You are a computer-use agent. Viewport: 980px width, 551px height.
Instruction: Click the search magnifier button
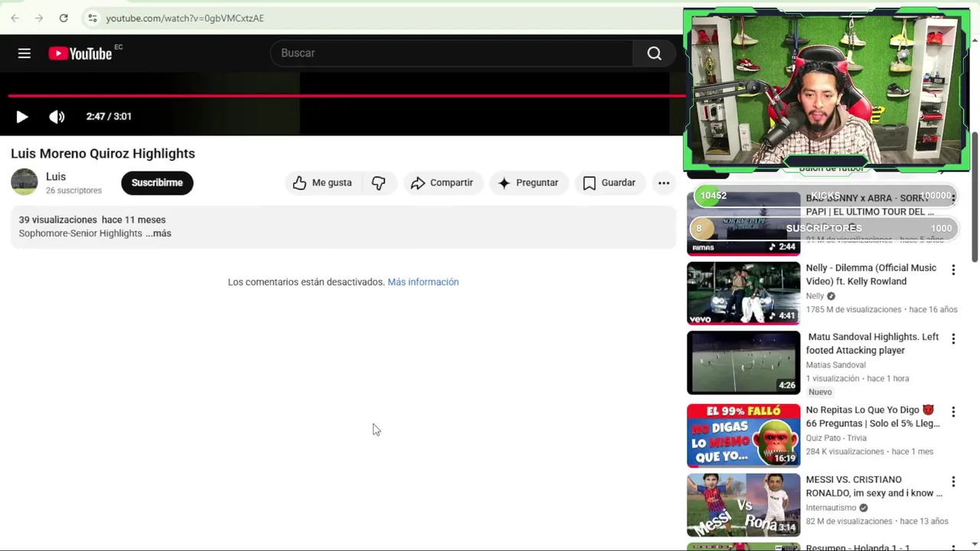pyautogui.click(x=654, y=53)
